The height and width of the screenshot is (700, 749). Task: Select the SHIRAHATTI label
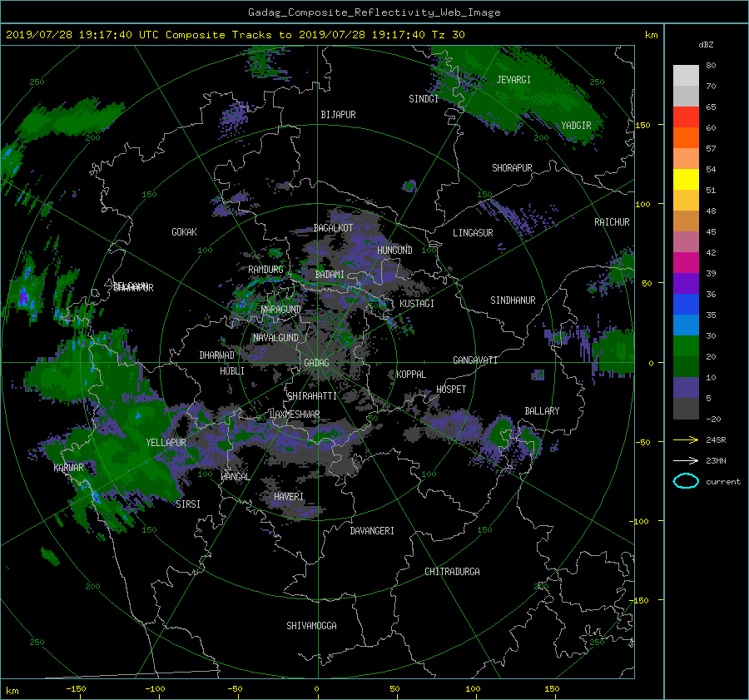pos(312,396)
